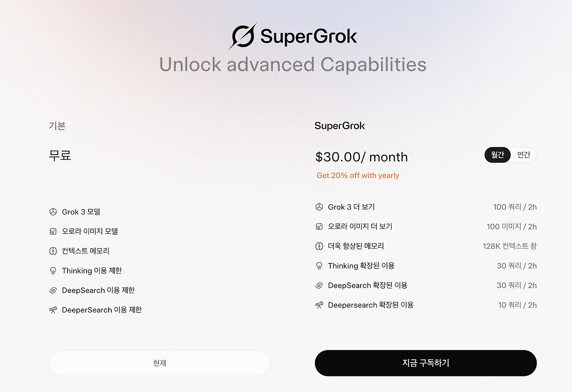Click the 현재 plan button
This screenshot has width=572, height=392.
click(160, 363)
